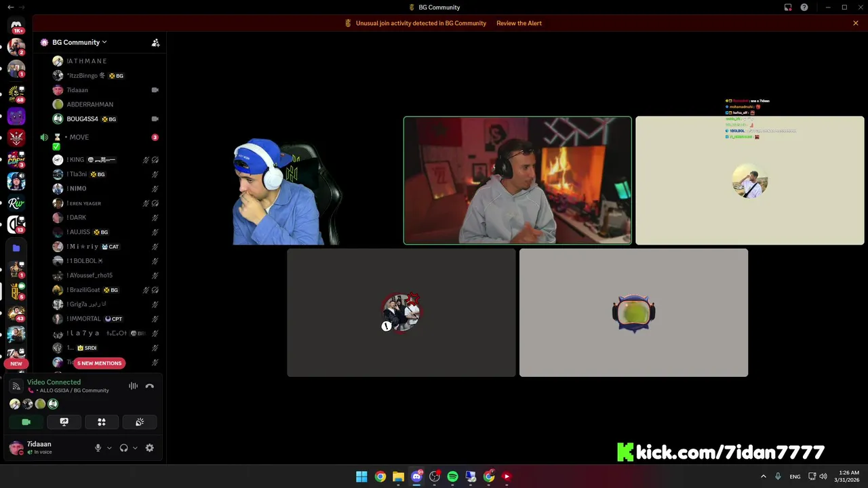The height and width of the screenshot is (488, 868).
Task: Select user !ATHMANE in voice list
Action: click(x=107, y=61)
